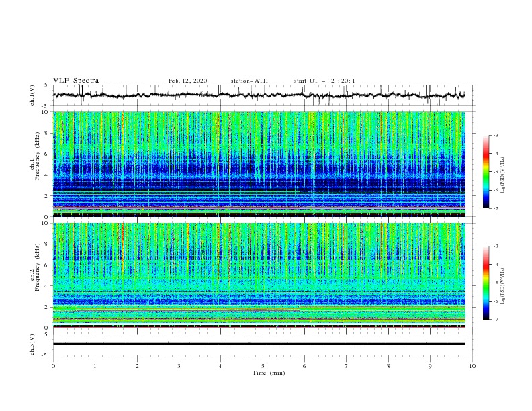Screen dimensions: 532x411
Task: Select the "start UT = 2 :20: 1" text
Action: point(324,81)
